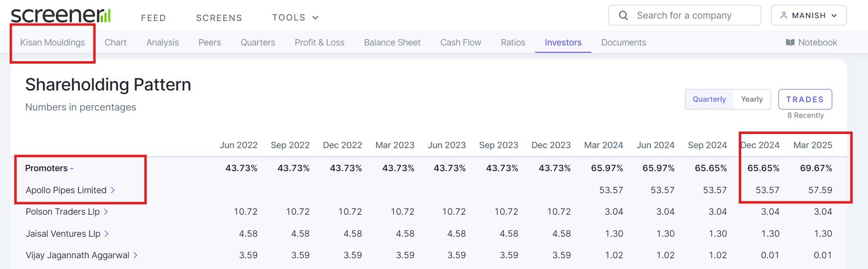868x269 pixels.
Task: Go to the Cash Flow tab
Action: (x=461, y=43)
